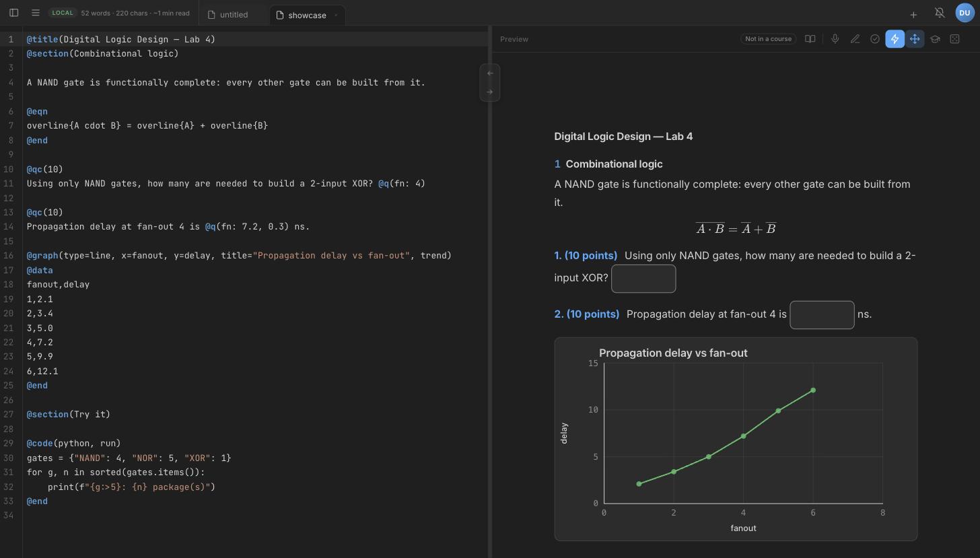Click the '@section(Try it)' line

(x=69, y=415)
